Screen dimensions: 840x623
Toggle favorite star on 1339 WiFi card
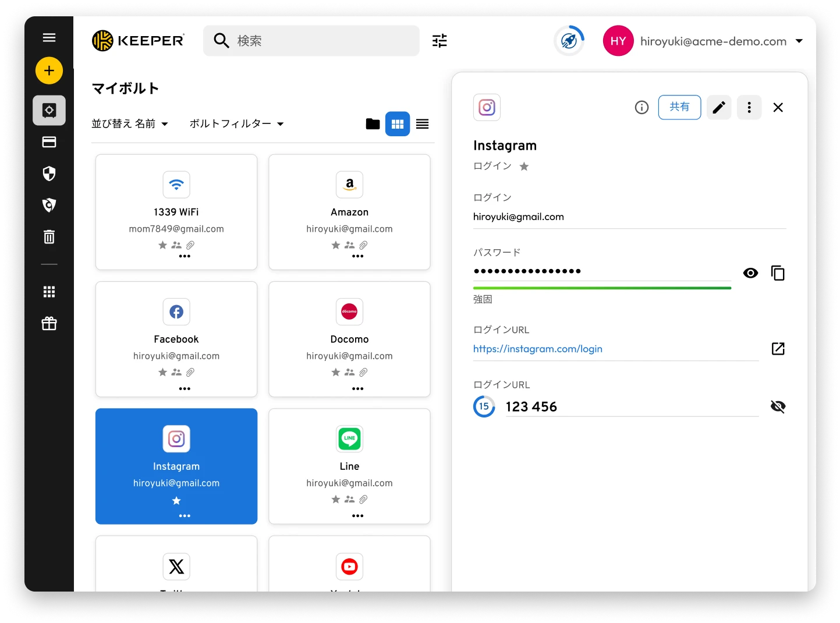(163, 245)
